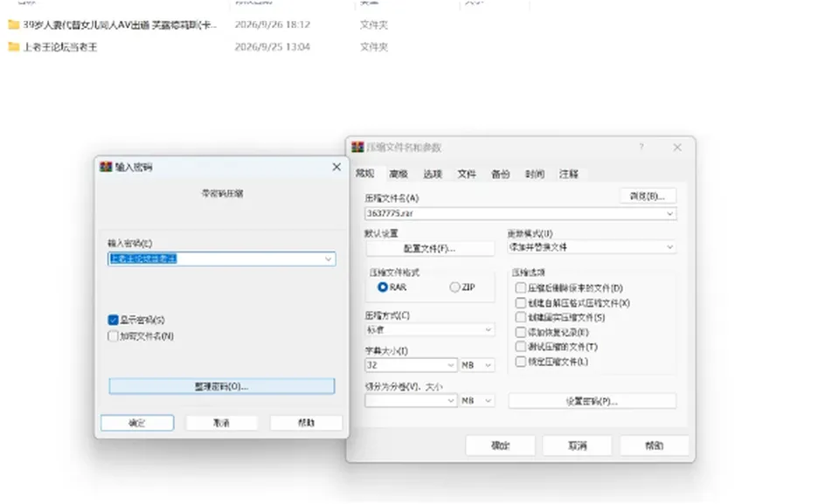Click the 设置密码(P)... button
The height and width of the screenshot is (504, 839).
pos(592,401)
